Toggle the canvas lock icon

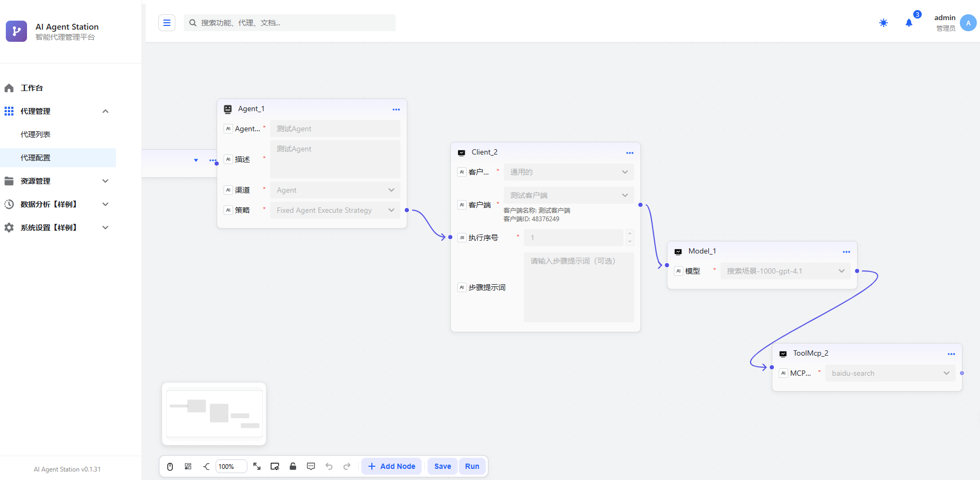293,466
